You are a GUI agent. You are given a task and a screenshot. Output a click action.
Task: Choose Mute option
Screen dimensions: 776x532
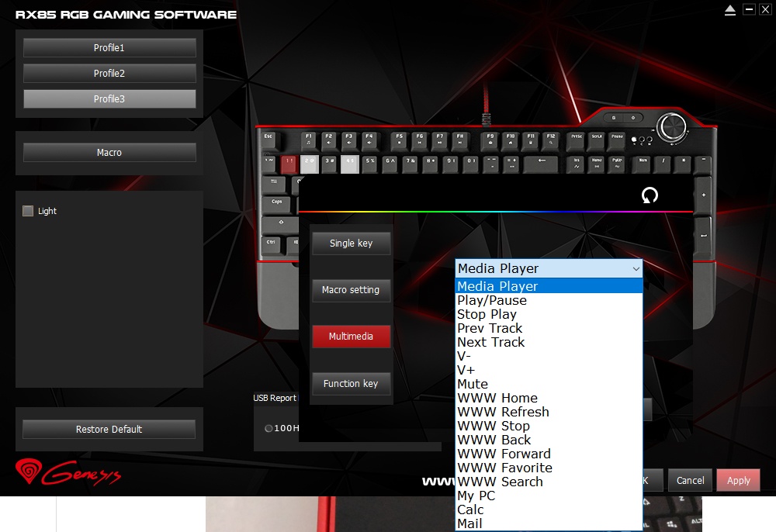[549, 384]
